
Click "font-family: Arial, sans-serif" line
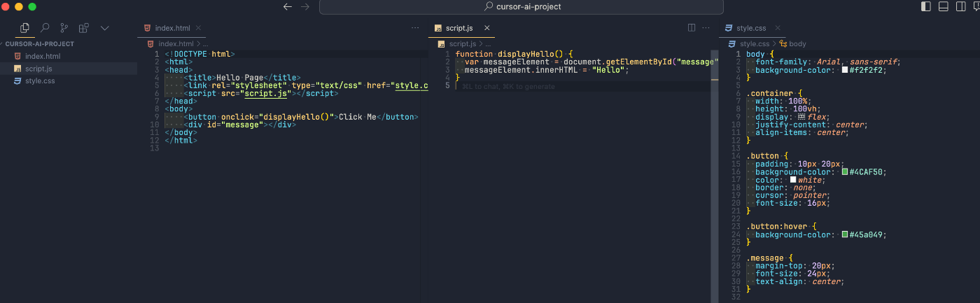pos(828,62)
